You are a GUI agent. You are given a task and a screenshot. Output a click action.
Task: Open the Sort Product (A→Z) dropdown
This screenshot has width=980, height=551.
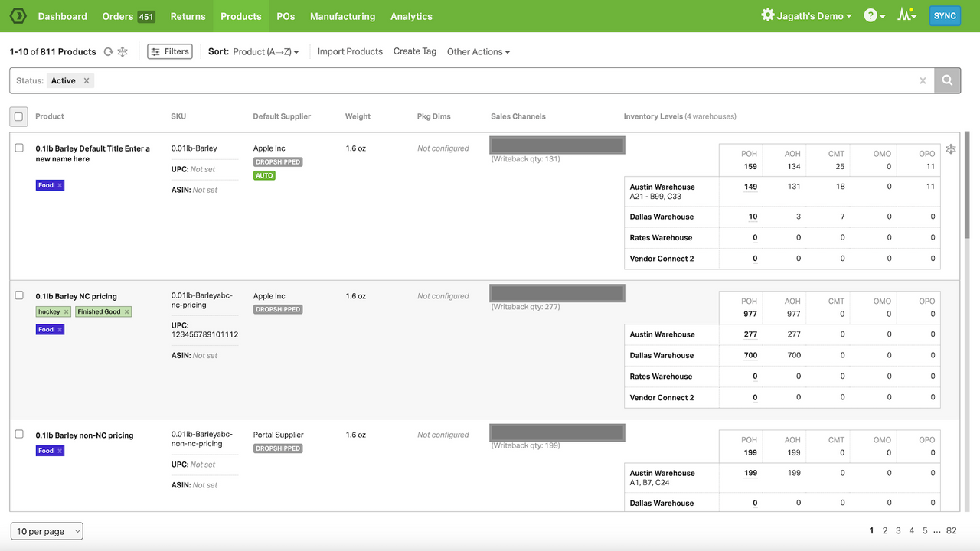(266, 51)
